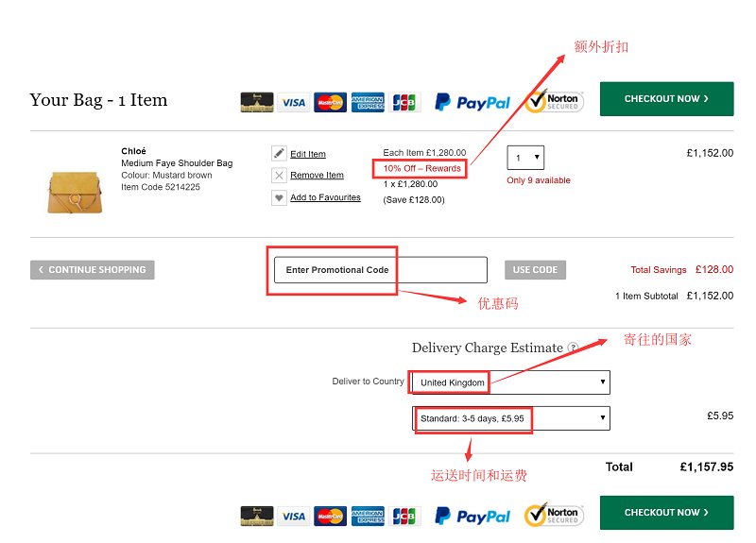The width and height of the screenshot is (756, 543).
Task: Click the (Save £128.00) text
Action: click(x=414, y=200)
